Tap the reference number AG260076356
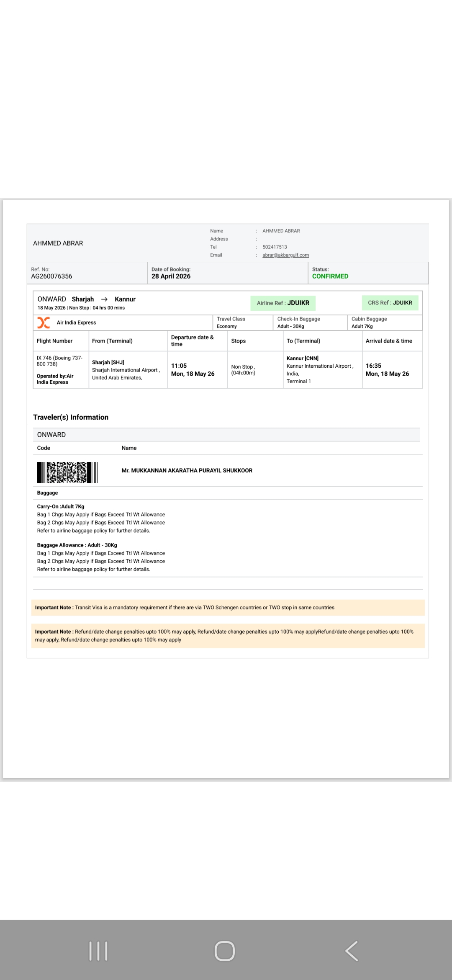The image size is (452, 980). pyautogui.click(x=51, y=276)
